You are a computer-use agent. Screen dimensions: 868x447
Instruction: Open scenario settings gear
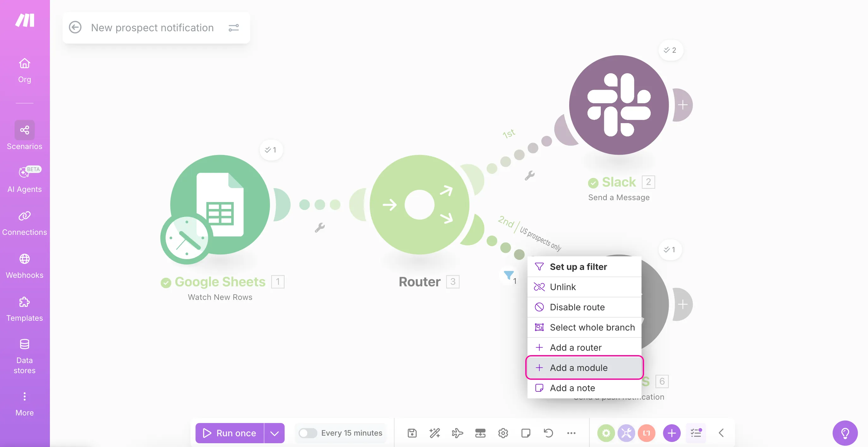pos(503,433)
